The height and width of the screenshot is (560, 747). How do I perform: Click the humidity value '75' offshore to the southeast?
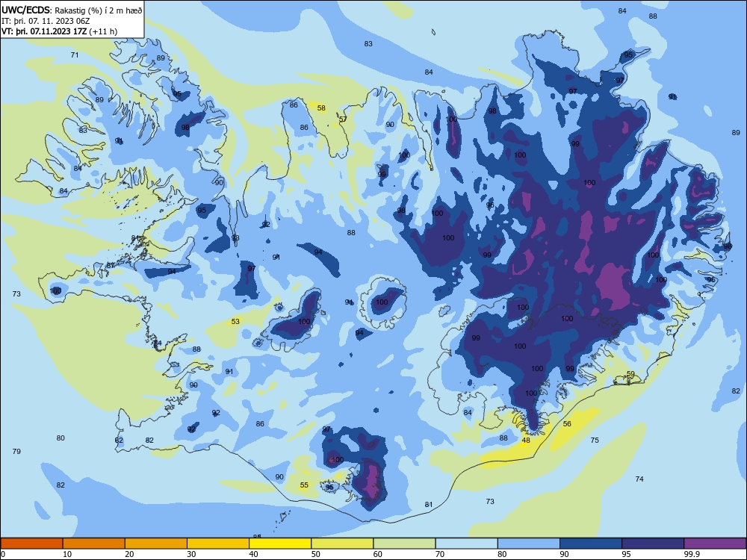[x=595, y=440]
